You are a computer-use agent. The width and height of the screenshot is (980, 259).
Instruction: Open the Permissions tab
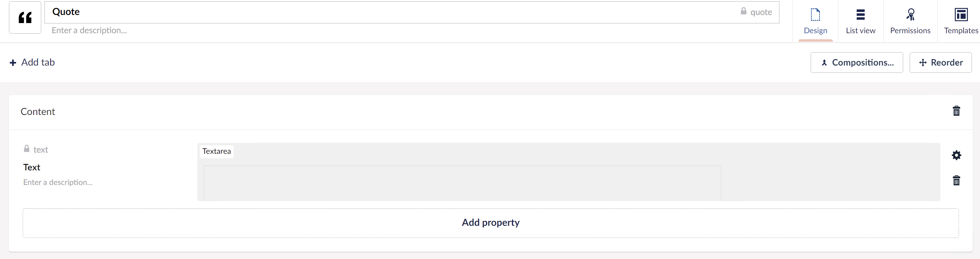click(910, 21)
